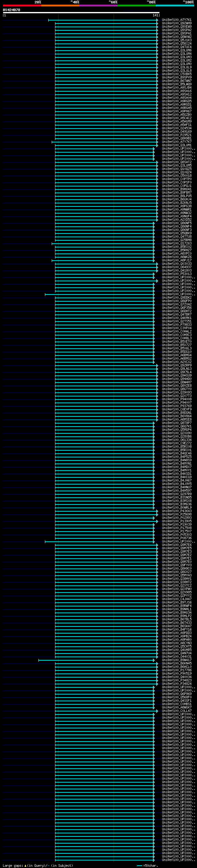197x868 pixels.
Task: Click the Large gaps legend text
Action: [x=38, y=866]
